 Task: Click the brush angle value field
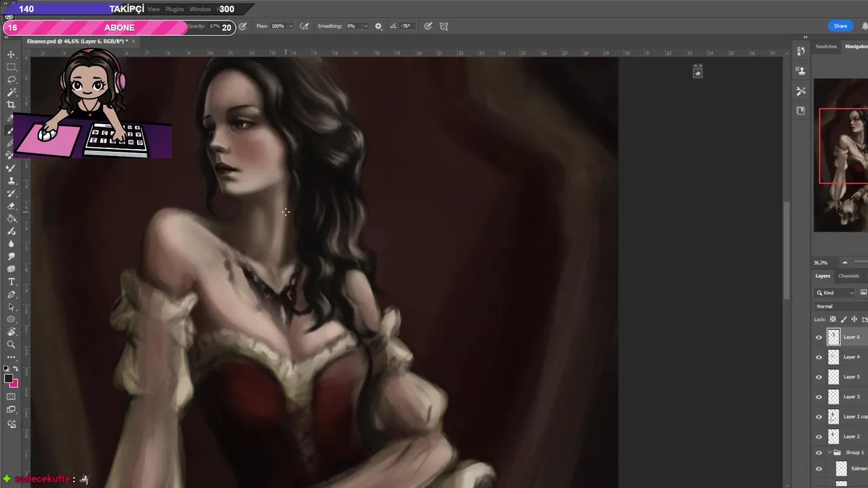click(x=406, y=26)
